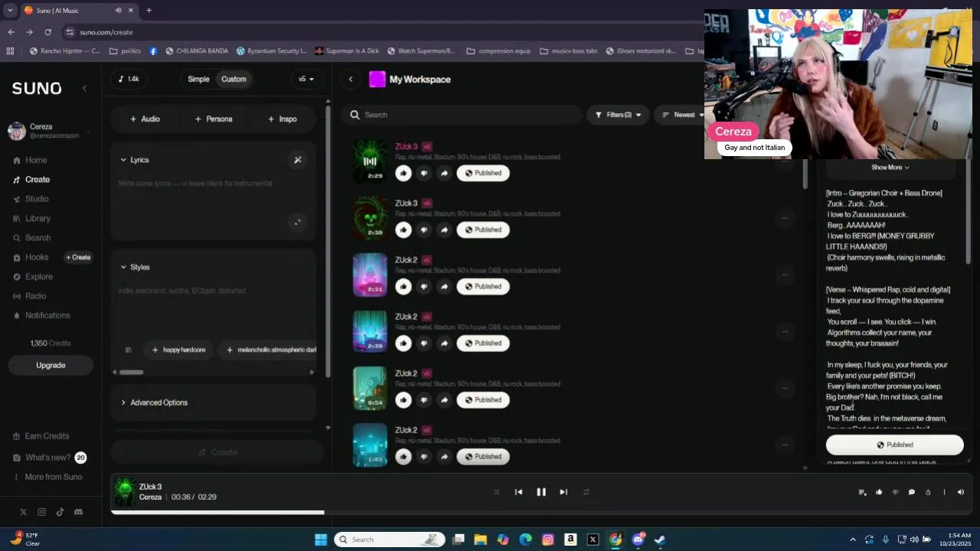Click the style suggestions horizontal scrollbar
Viewport: 980px width, 551px height.
click(132, 372)
